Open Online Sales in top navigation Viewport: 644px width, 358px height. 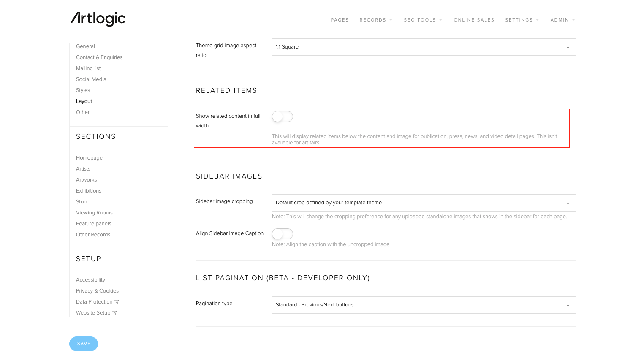click(x=474, y=20)
